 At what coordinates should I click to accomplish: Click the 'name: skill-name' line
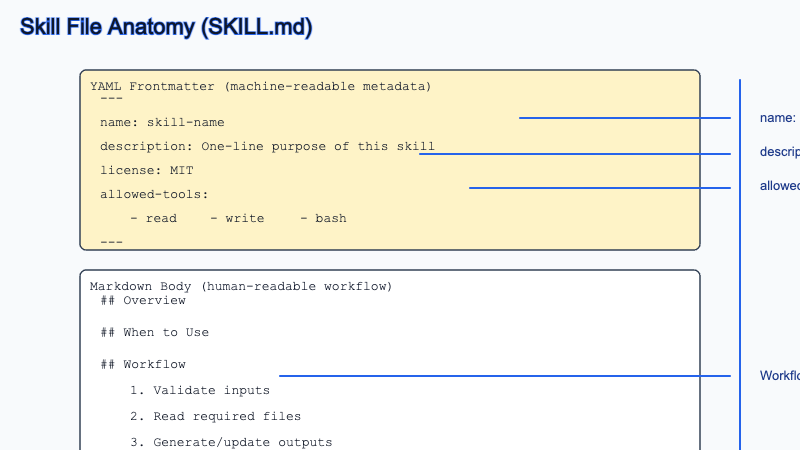(162, 122)
